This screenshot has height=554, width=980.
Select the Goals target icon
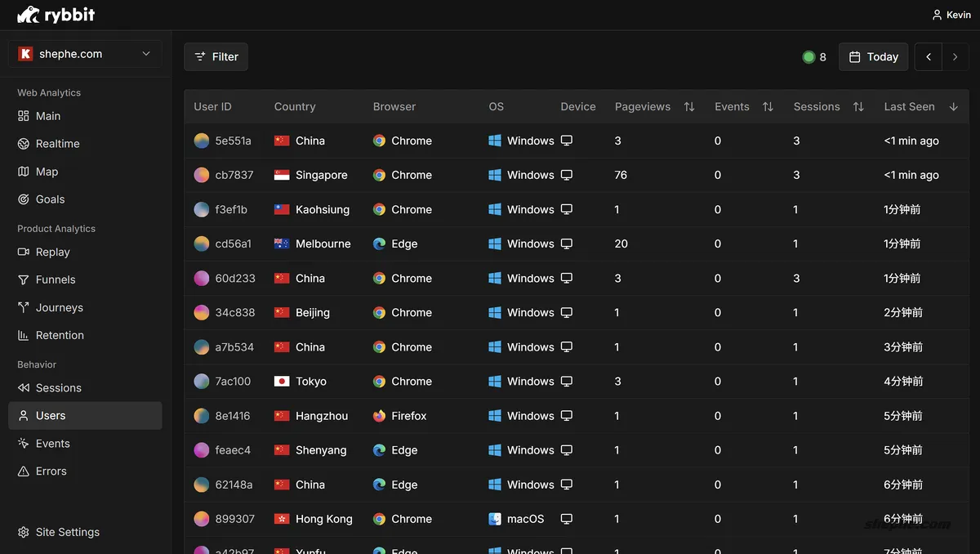24,199
